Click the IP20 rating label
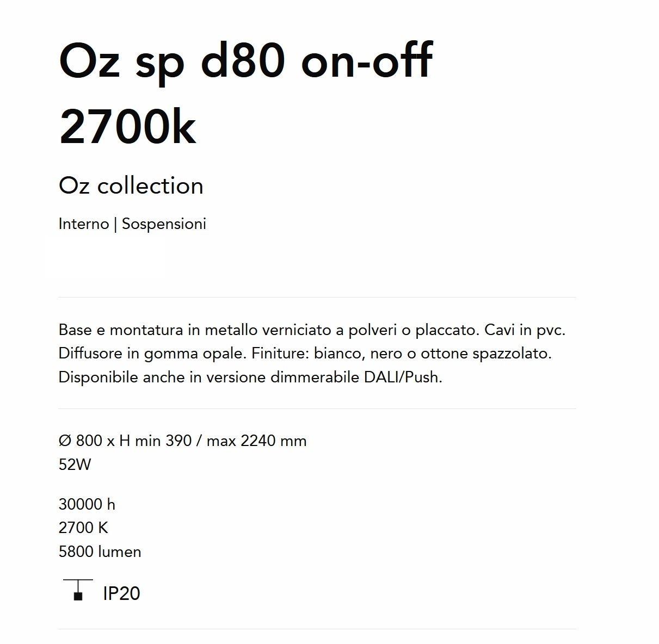The width and height of the screenshot is (659, 644). click(121, 593)
